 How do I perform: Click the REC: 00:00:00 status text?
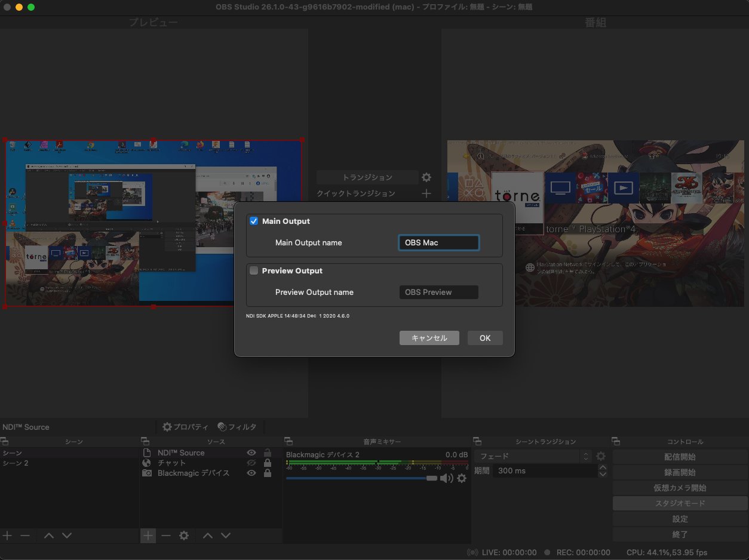coord(583,552)
